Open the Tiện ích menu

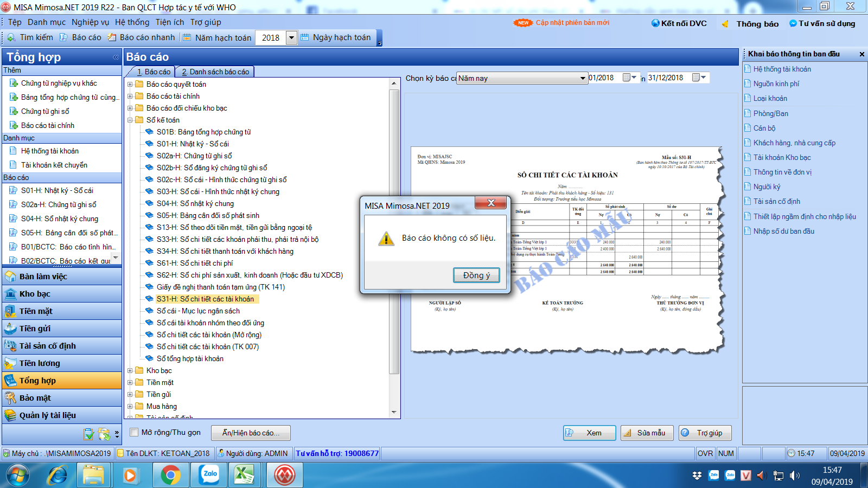(170, 22)
